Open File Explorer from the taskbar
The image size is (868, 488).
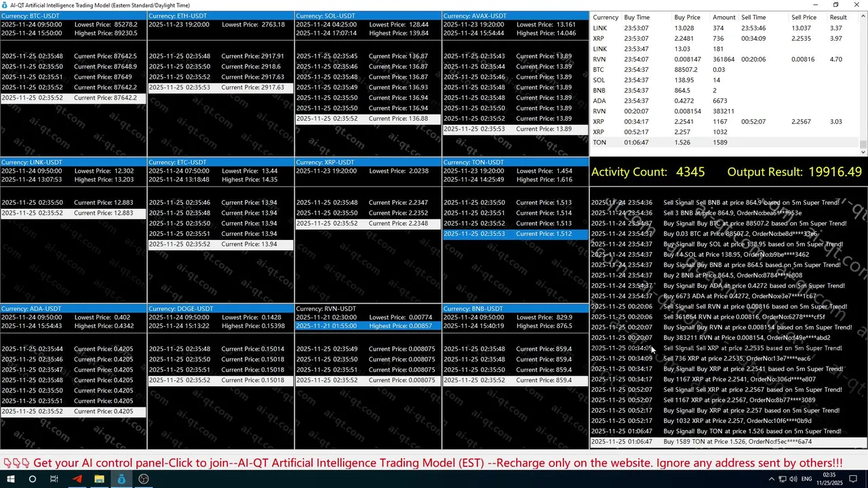[99, 479]
